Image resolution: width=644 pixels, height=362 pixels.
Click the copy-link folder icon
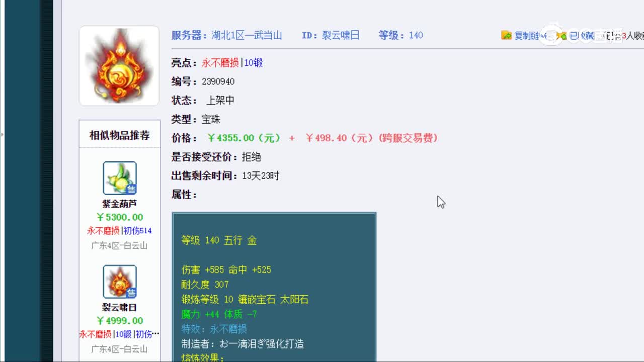coord(507,35)
